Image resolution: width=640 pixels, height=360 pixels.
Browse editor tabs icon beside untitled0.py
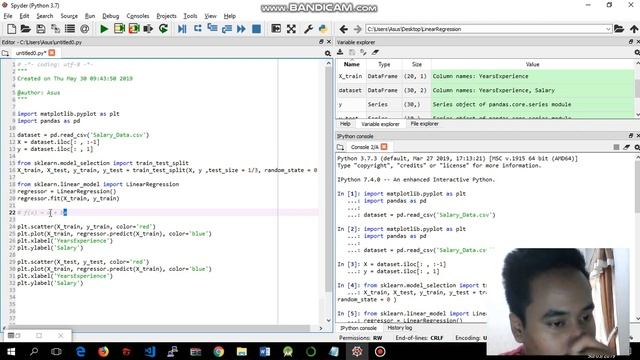coord(5,53)
